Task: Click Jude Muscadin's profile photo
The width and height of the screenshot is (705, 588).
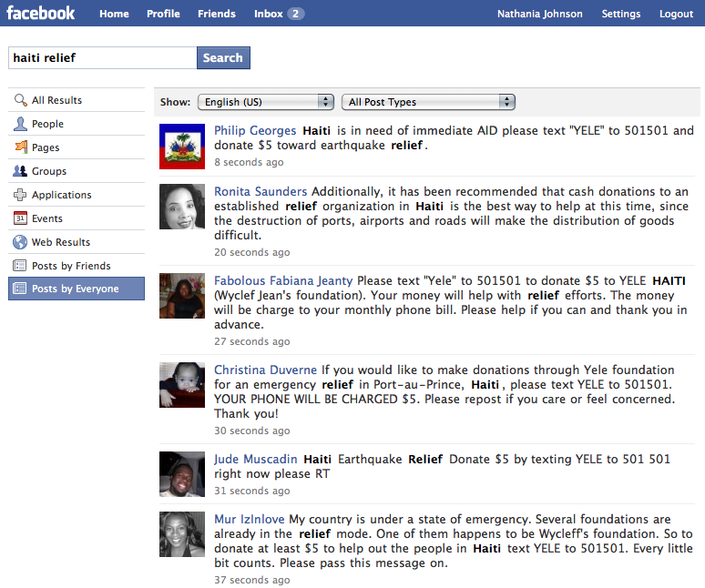Action: (182, 474)
